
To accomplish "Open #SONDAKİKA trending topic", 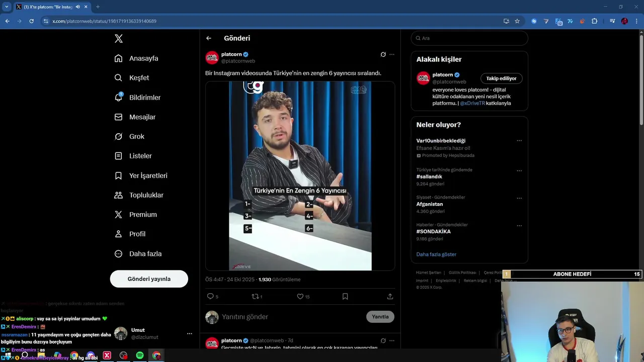I will point(433,232).
